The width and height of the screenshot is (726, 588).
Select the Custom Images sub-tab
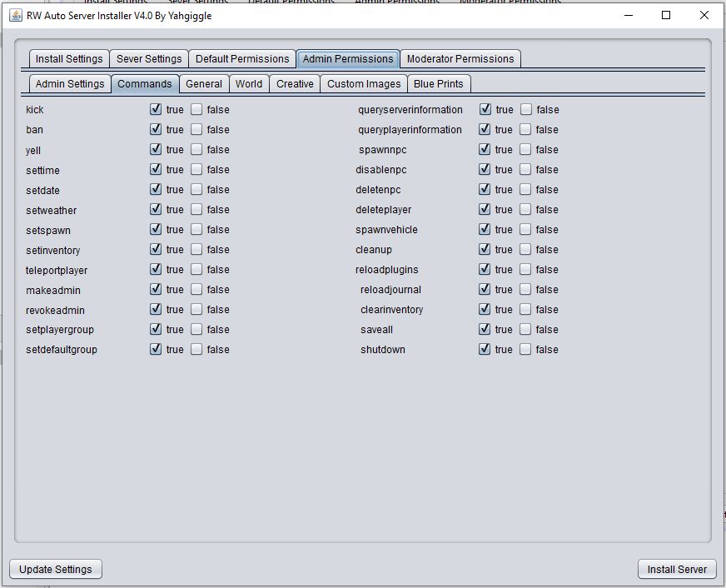pos(364,84)
